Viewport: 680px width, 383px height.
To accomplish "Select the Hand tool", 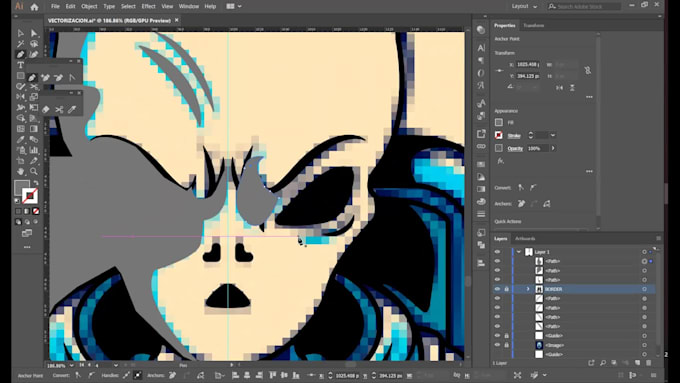I will [x=20, y=171].
